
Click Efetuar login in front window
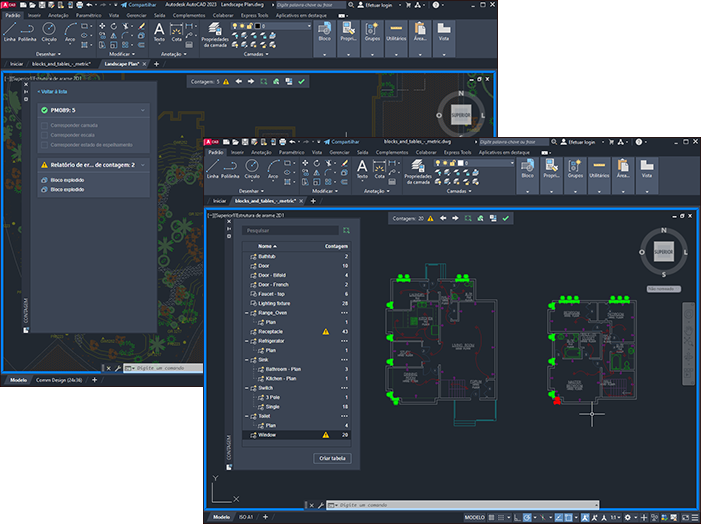(x=578, y=142)
